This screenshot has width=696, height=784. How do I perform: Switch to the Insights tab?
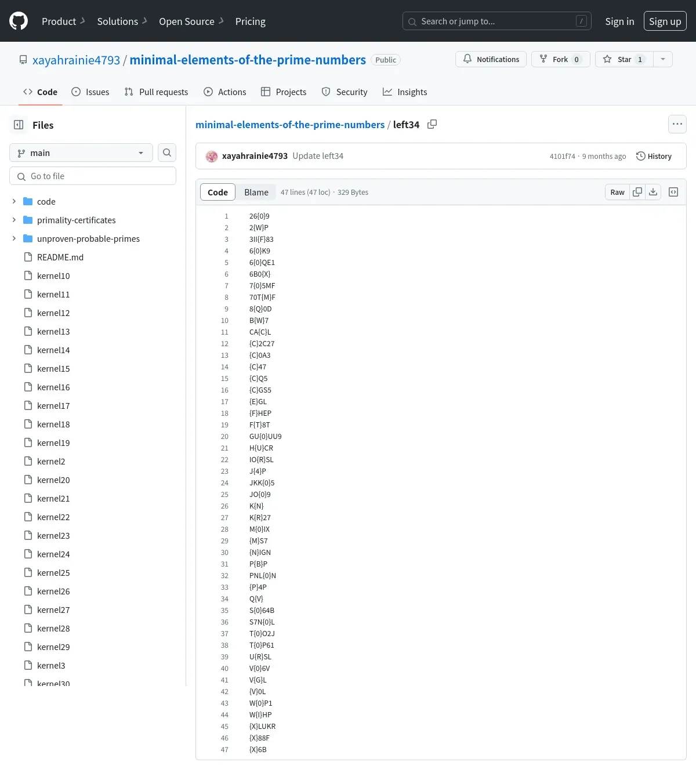(405, 92)
